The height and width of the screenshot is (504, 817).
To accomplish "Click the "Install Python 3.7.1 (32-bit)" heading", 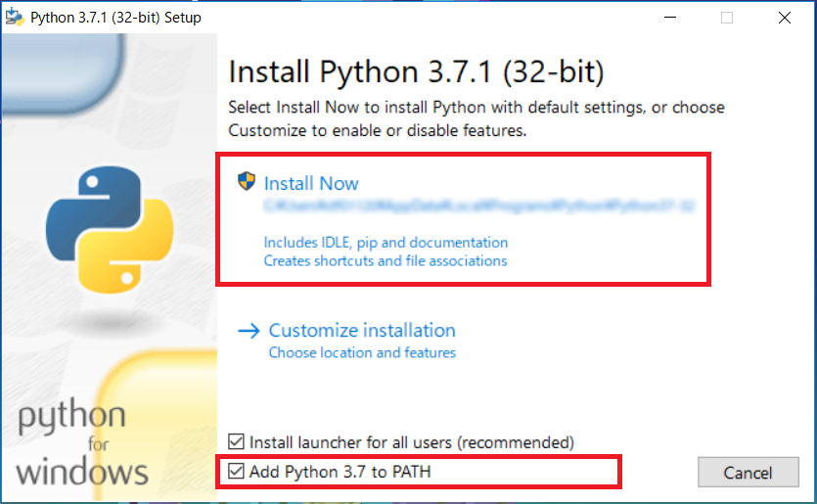I will click(416, 72).
